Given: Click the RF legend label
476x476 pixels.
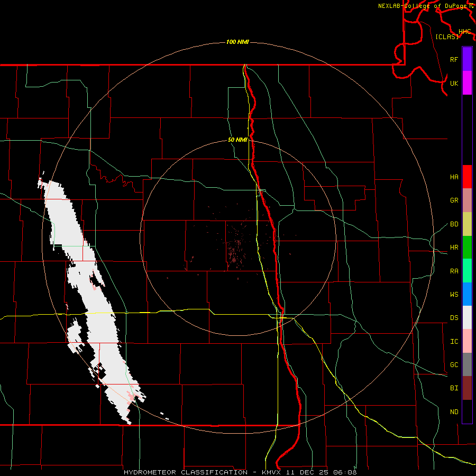Looking at the screenshot, I should 454,59.
